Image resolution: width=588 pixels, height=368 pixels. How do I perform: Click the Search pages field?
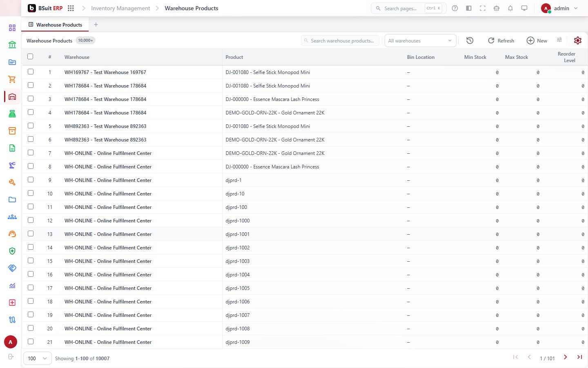(408, 8)
